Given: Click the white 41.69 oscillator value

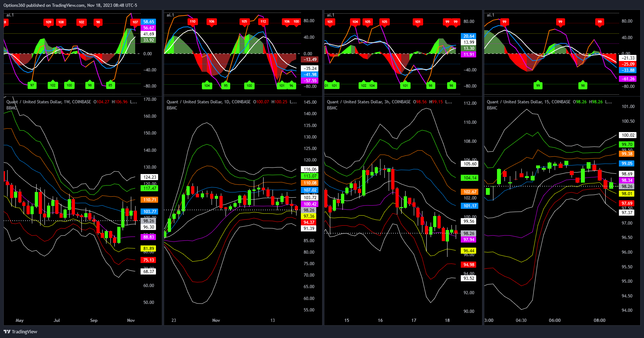Looking at the screenshot, I should click(148, 34).
